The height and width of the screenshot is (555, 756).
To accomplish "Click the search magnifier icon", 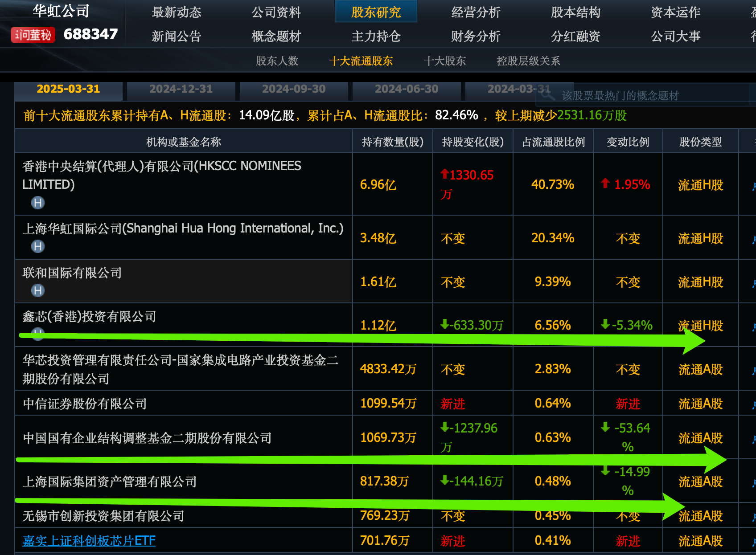I will 547,95.
